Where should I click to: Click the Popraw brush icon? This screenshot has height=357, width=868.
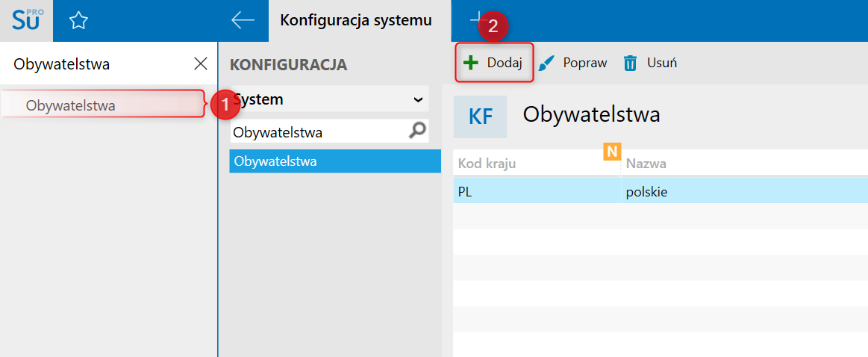click(x=548, y=63)
